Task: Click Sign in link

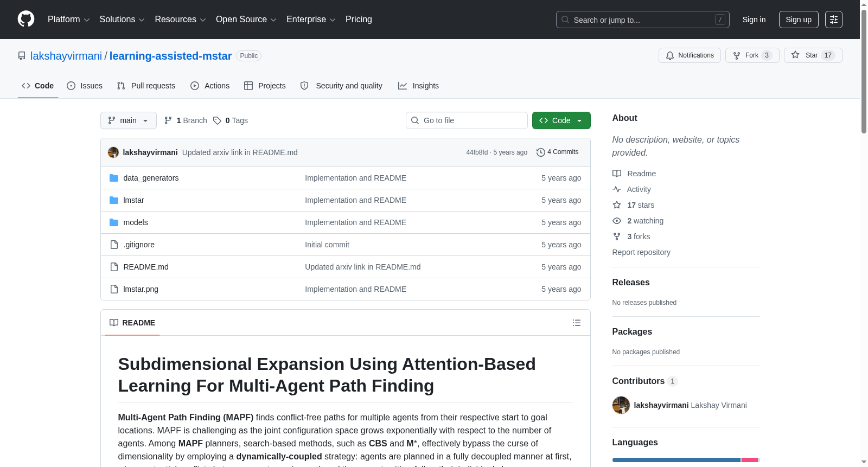Action: 754,20
